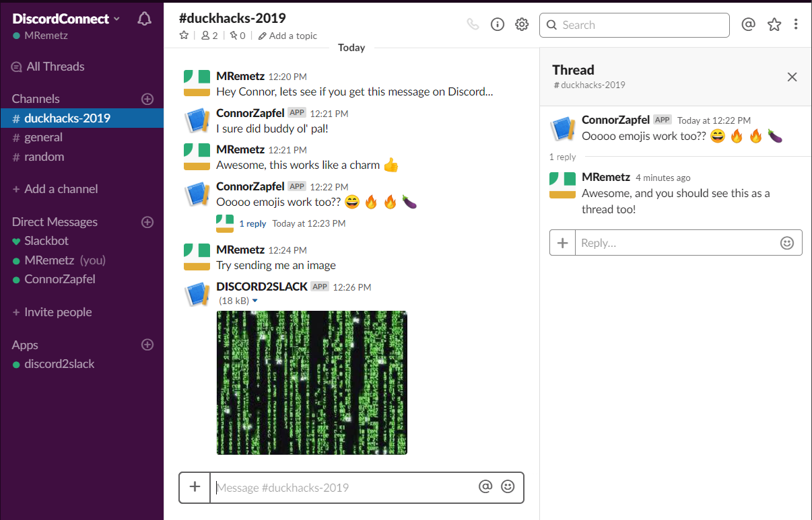Image resolution: width=812 pixels, height=520 pixels.
Task: Click ConnorZapfel avatar in Thread panel
Action: point(563,128)
